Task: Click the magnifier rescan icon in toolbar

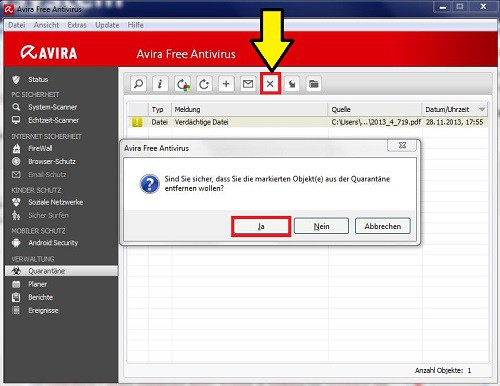Action: click(138, 84)
